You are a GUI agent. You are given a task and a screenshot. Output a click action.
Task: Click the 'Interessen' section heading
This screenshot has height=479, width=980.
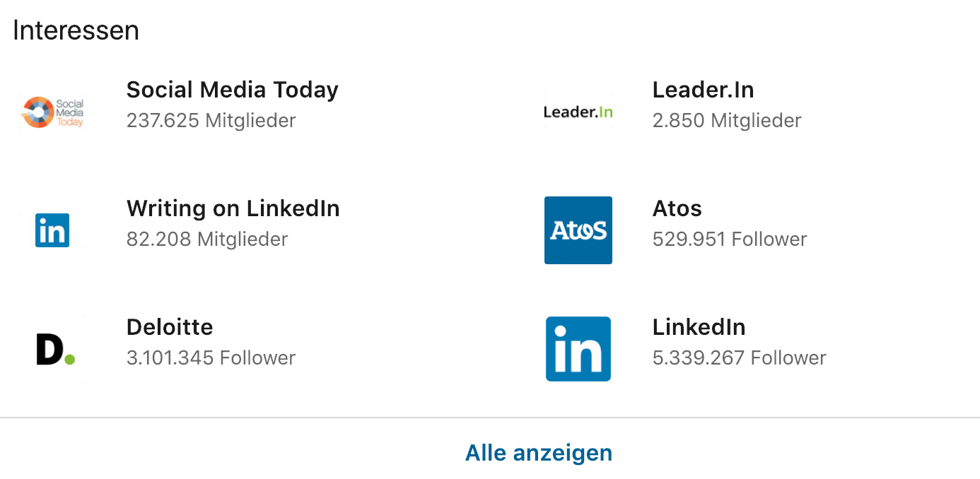pyautogui.click(x=76, y=30)
